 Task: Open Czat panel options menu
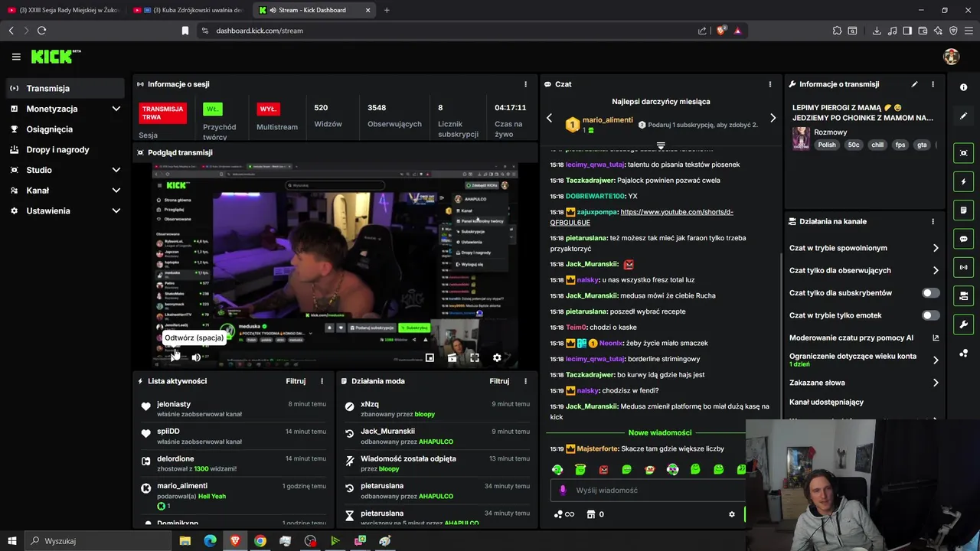coord(770,84)
